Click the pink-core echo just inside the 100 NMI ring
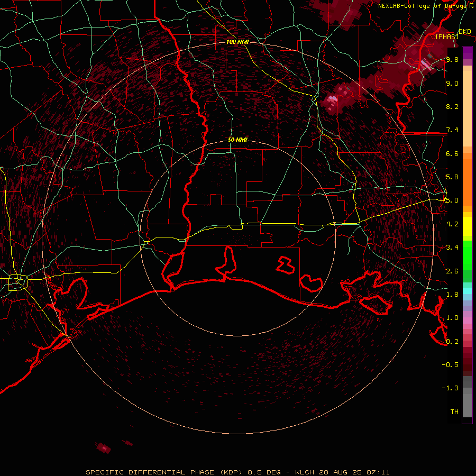Image resolution: width=476 pixels, height=476 pixels. (x=333, y=100)
